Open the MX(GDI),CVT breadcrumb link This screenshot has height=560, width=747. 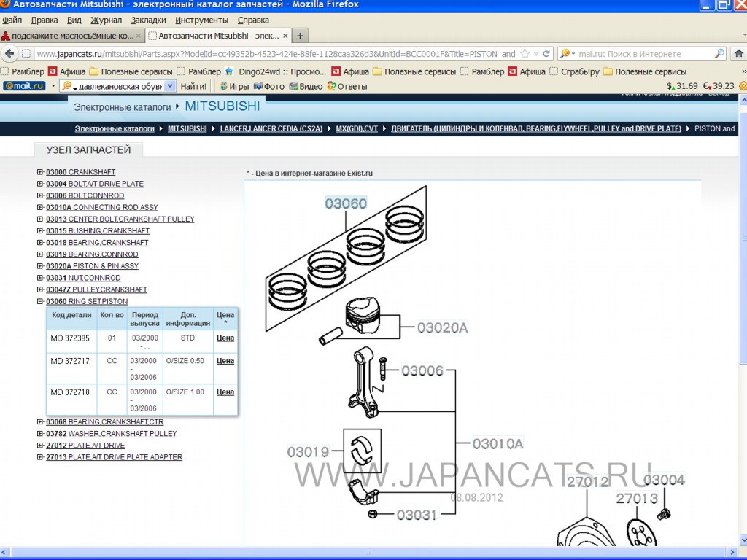357,128
